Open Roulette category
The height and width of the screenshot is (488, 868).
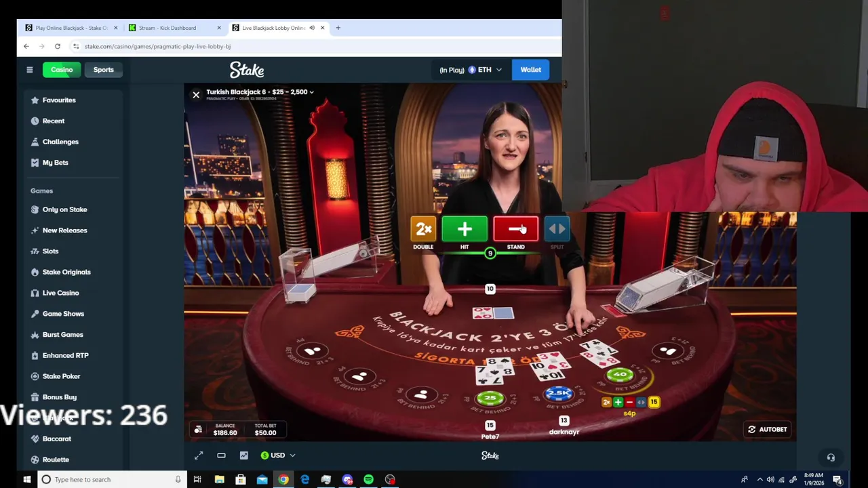click(56, 460)
